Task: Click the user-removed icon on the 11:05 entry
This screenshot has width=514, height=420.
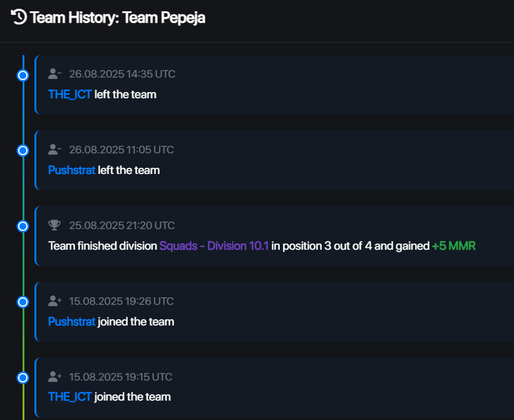Action: [x=54, y=150]
